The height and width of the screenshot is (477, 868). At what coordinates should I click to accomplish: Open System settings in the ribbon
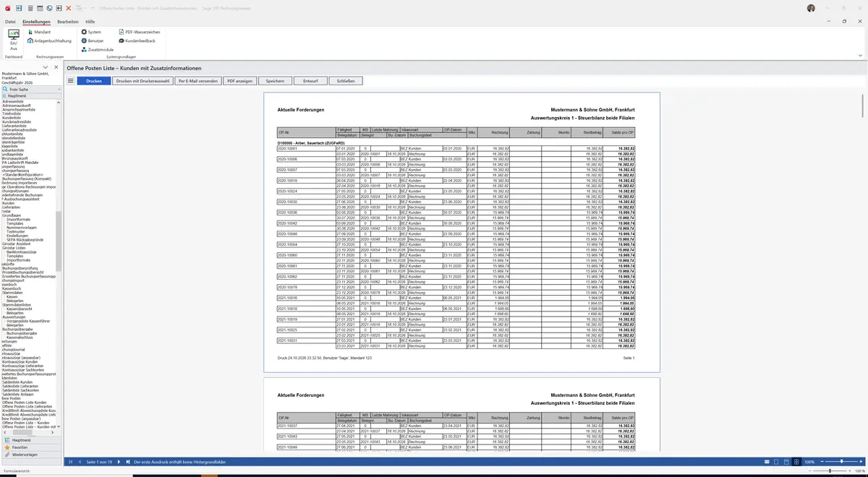(x=91, y=33)
